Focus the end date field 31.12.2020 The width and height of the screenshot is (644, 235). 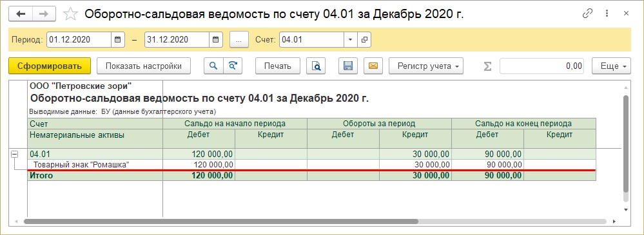pyautogui.click(x=177, y=40)
